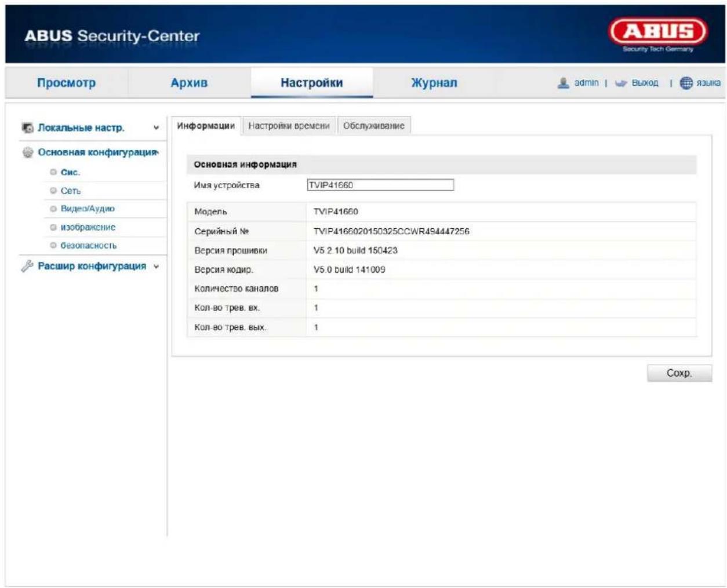Click the Версия прошивки label
Viewport: 727px width, 588px height.
click(x=231, y=251)
